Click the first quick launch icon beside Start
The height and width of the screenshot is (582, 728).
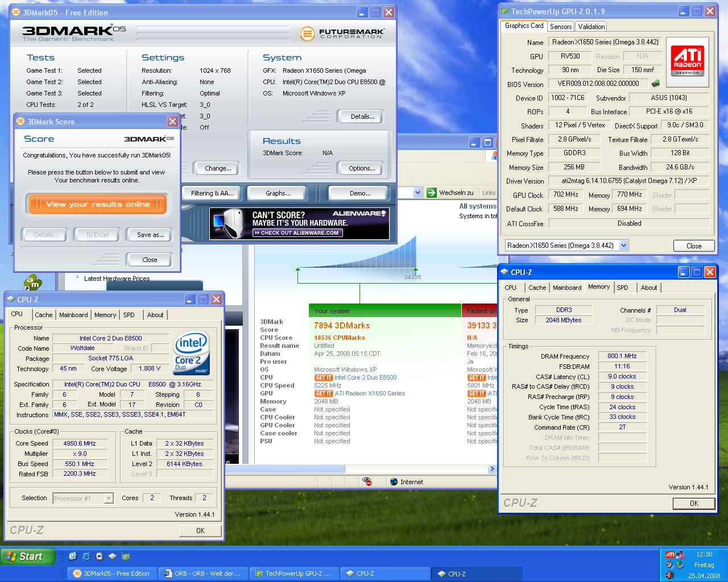point(73,556)
